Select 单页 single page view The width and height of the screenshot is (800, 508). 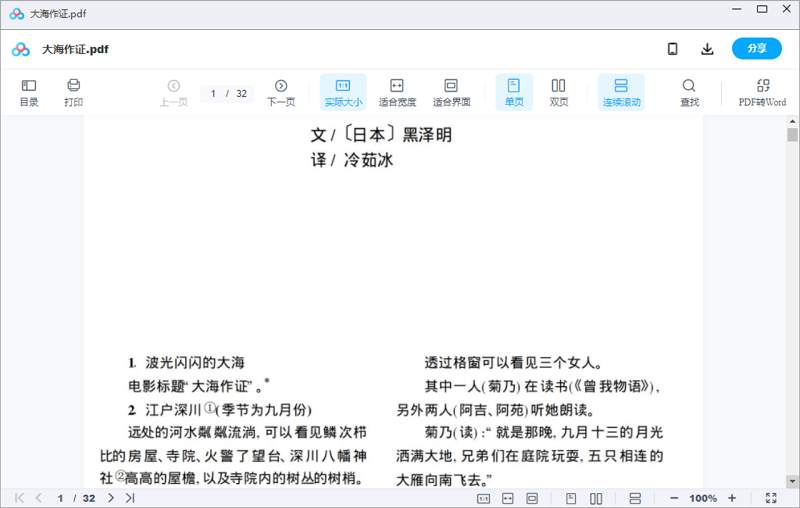[514, 92]
